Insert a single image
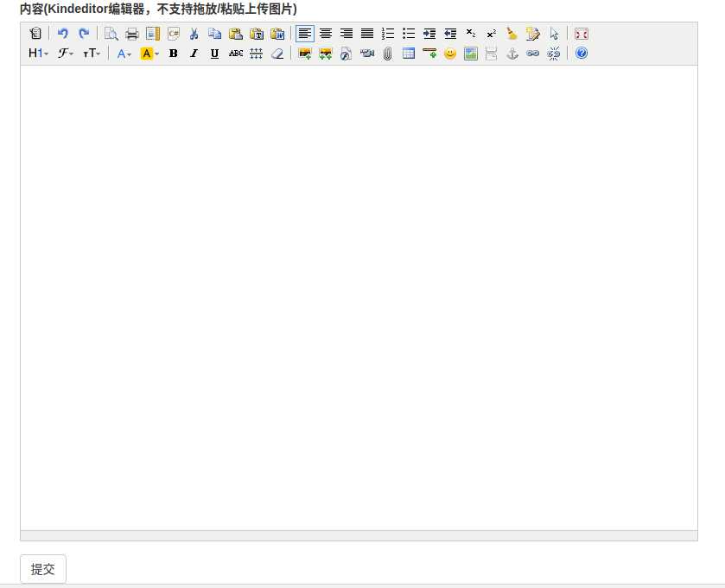The height and width of the screenshot is (588, 725). pyautogui.click(x=305, y=54)
